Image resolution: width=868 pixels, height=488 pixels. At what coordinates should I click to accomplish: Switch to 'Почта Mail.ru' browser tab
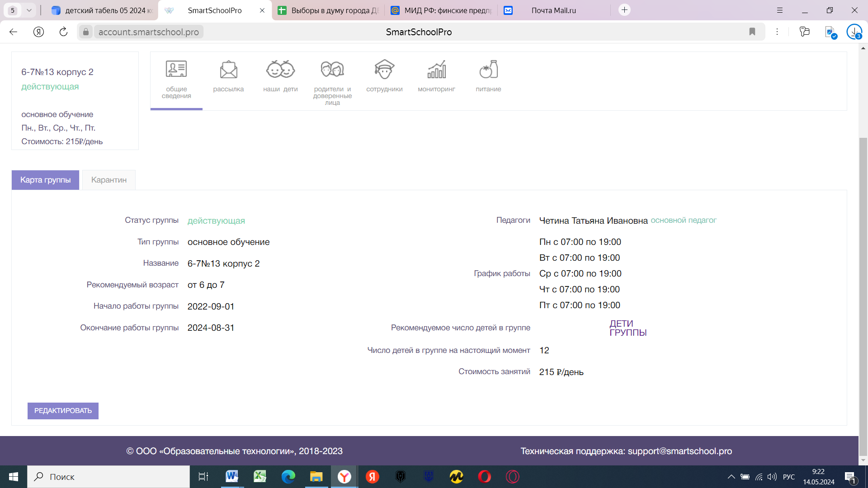(553, 10)
